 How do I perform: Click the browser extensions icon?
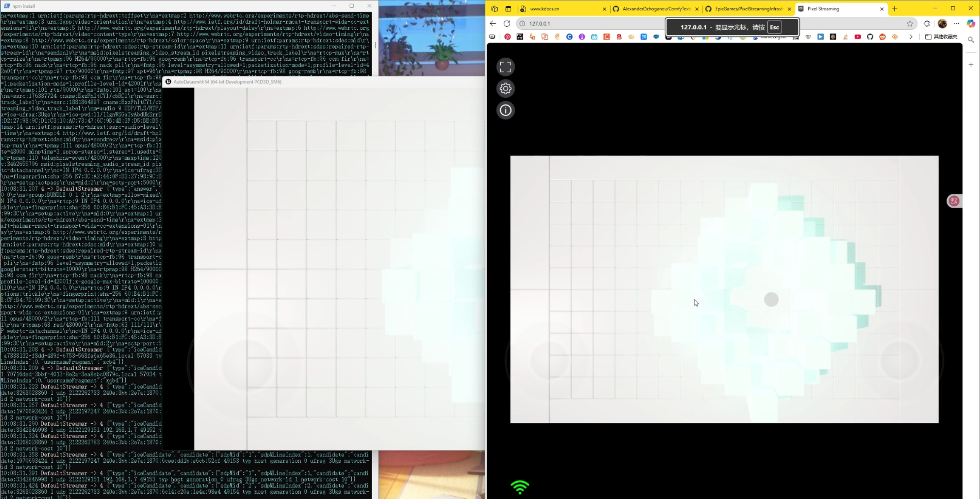(x=927, y=24)
